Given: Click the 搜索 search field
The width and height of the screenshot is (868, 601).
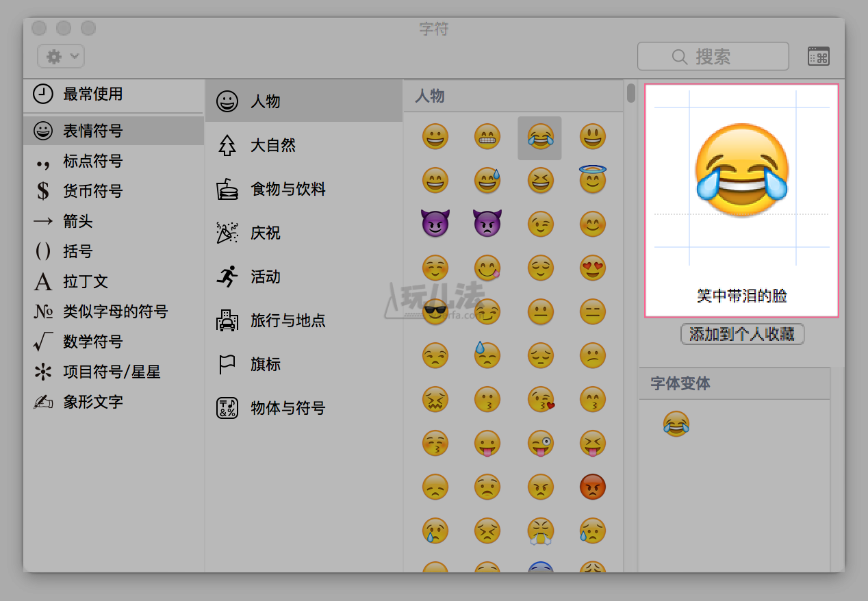Looking at the screenshot, I should coord(713,56).
